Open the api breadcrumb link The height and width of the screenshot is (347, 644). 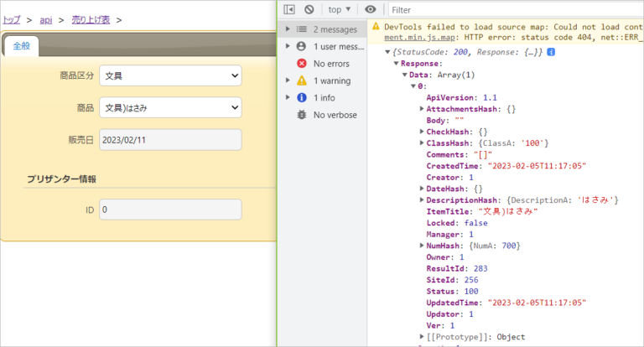(46, 18)
